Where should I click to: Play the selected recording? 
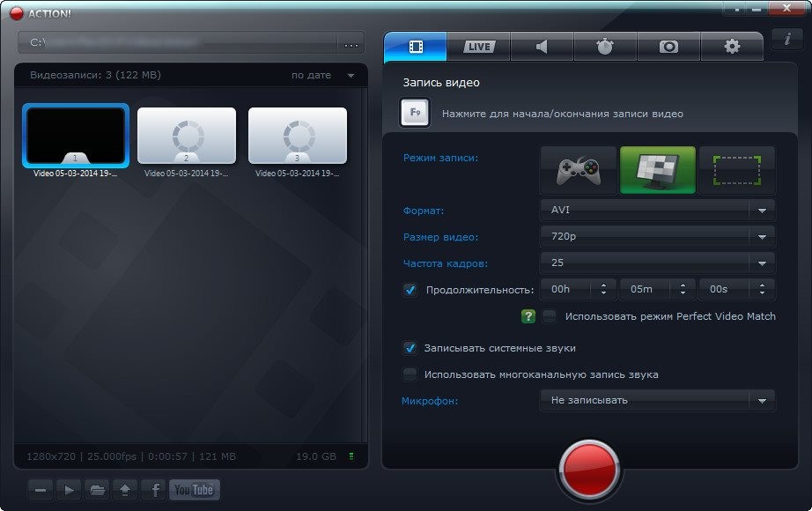pos(69,490)
